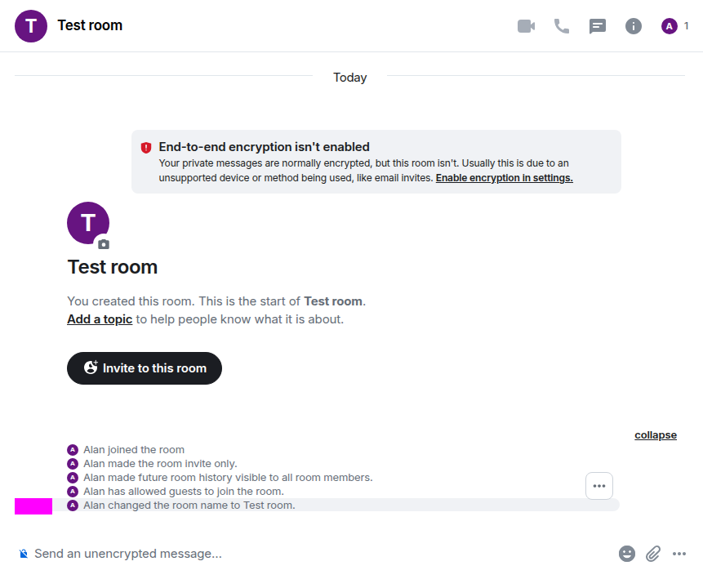This screenshot has width=703, height=588.
Task: Click Alan's avatar beside joined message
Action: pos(73,450)
